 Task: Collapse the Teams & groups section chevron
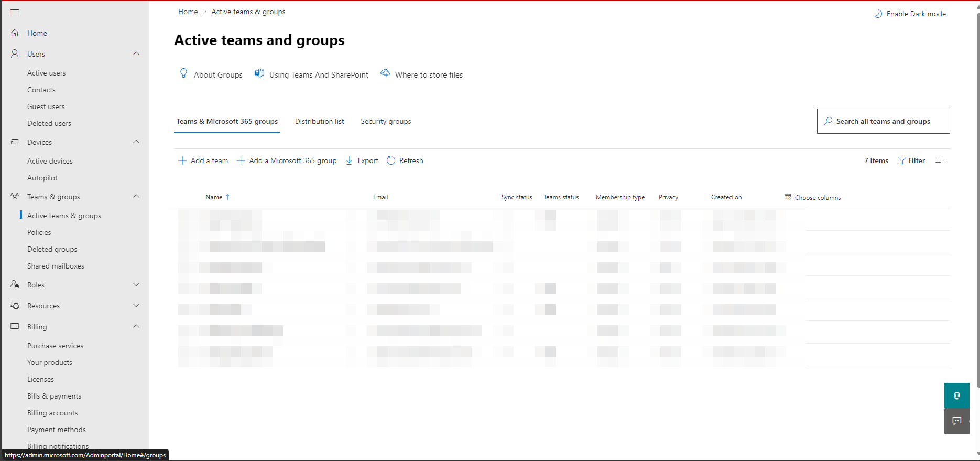click(136, 196)
